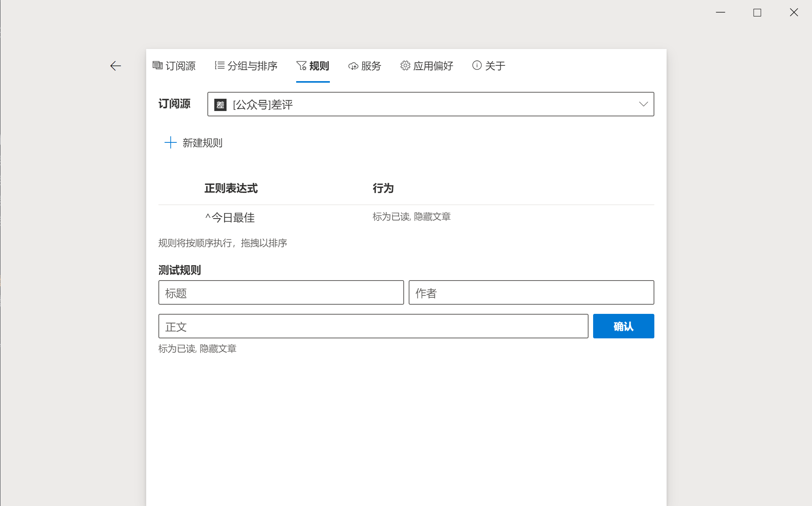The width and height of the screenshot is (812, 506).
Task: Click the dropdown chevron arrow
Action: pyautogui.click(x=643, y=104)
